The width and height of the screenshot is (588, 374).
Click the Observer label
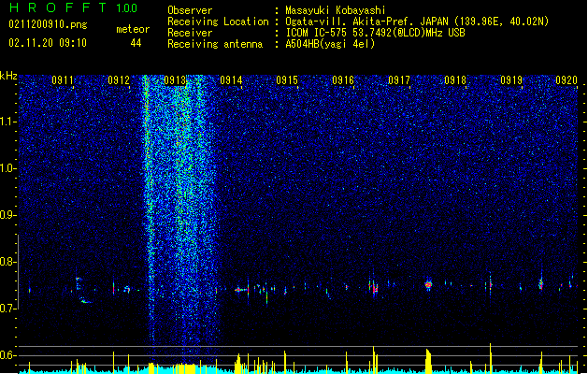click(190, 10)
